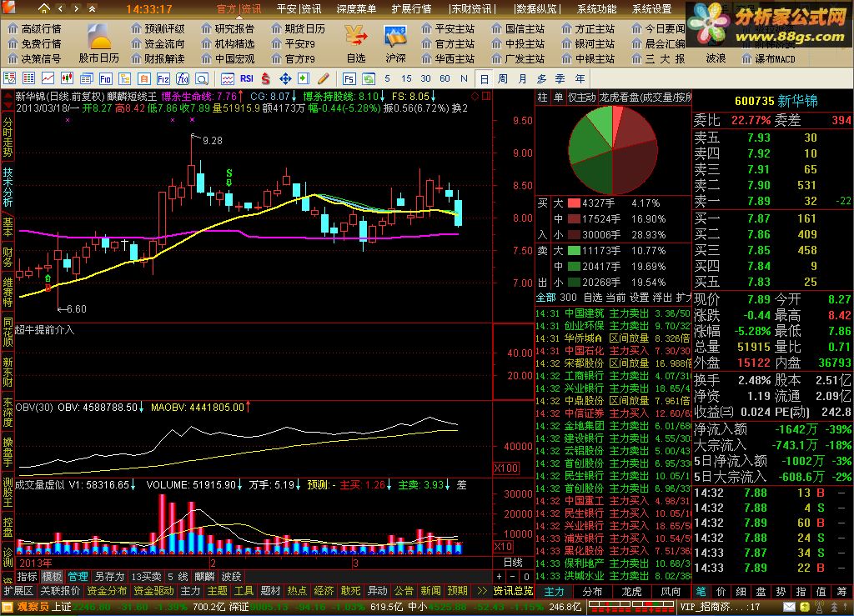Open 官方|资讯 menu

pyautogui.click(x=239, y=8)
